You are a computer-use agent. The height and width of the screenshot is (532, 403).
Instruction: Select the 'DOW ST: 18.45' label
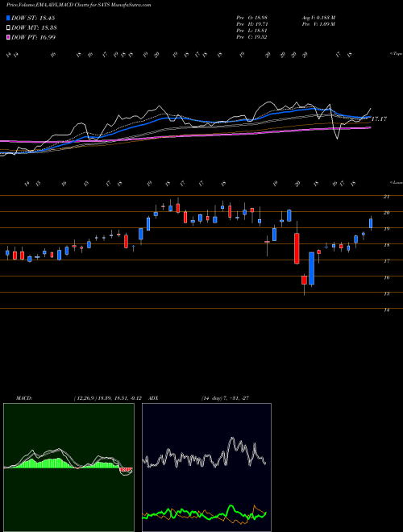[33, 18]
